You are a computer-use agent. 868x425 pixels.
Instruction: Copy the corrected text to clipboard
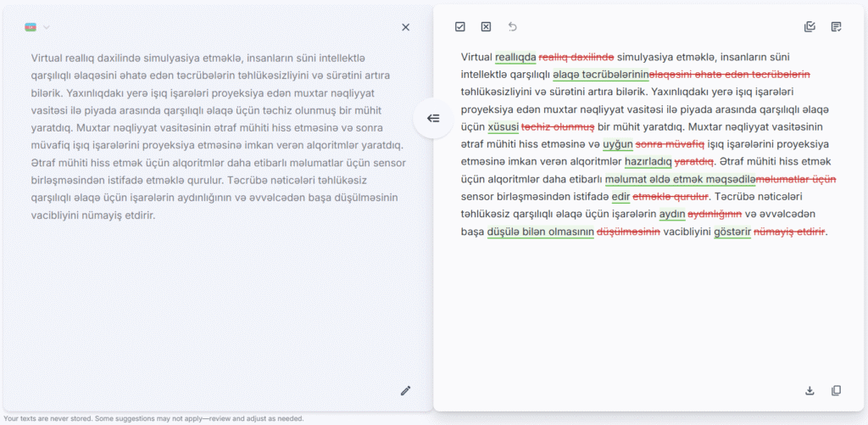tap(837, 390)
